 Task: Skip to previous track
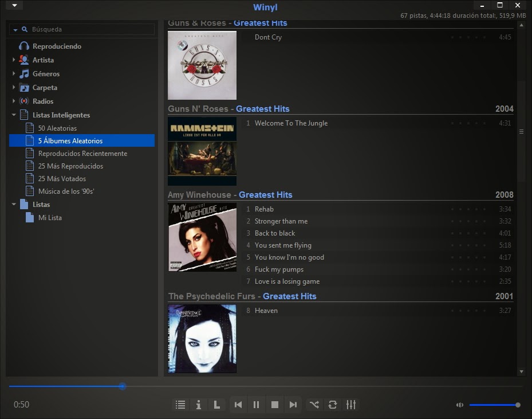(238, 405)
